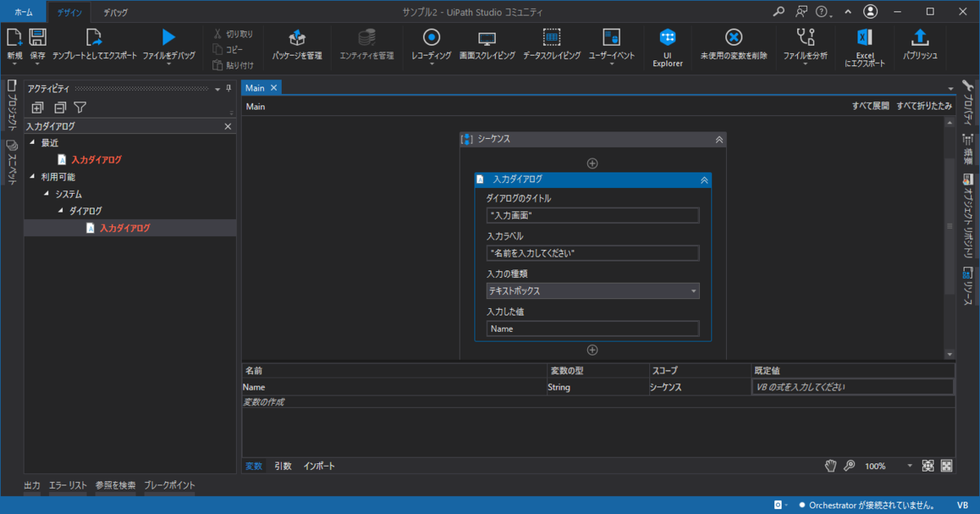This screenshot has width=980, height=514.
Task: Click Copy (コピー) in the ribbon
Action: pos(228,50)
